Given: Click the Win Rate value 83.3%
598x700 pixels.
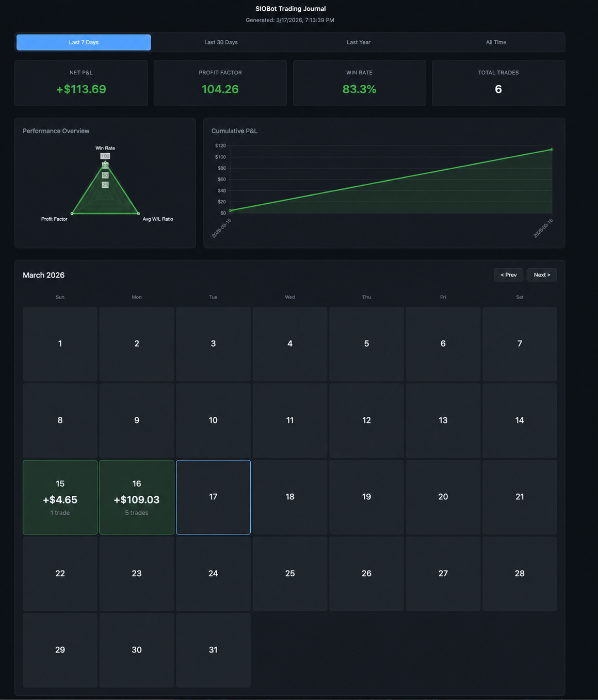Looking at the screenshot, I should 359,89.
